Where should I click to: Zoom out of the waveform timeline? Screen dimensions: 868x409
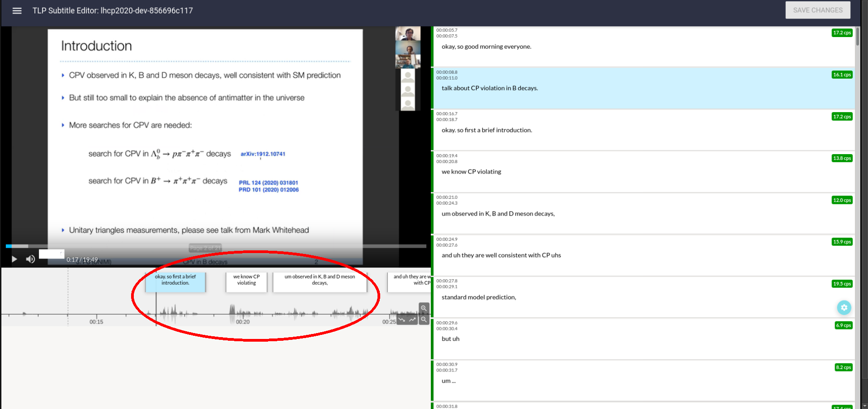click(424, 320)
